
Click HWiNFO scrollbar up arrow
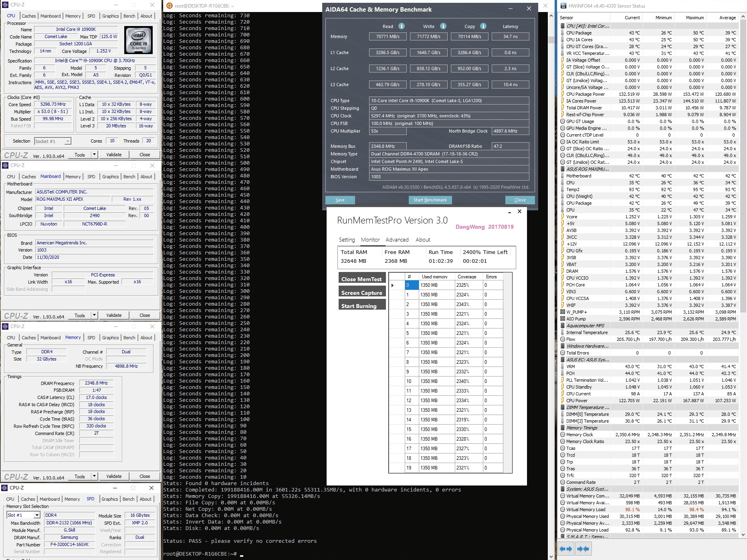[743, 17]
